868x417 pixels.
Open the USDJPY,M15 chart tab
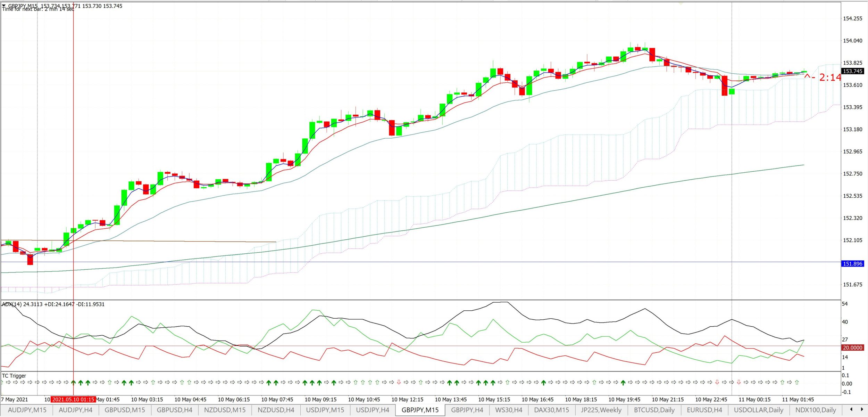325,410
